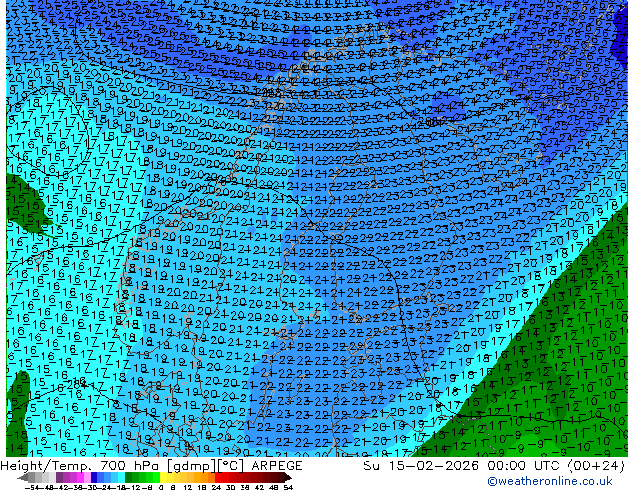Click the '54' value on the legend scale
Viewport: 634px width, 490px height.
coord(288,488)
